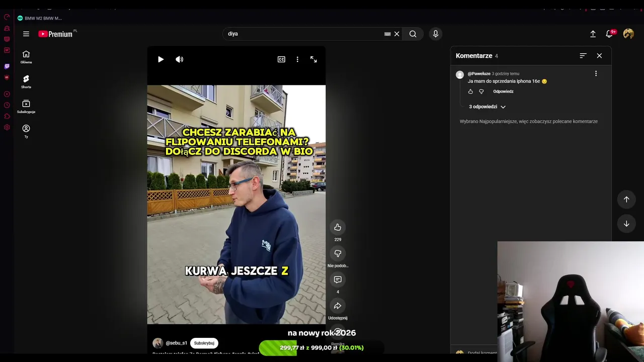Open comment sort options
Image resolution: width=644 pixels, height=362 pixels.
(x=583, y=56)
